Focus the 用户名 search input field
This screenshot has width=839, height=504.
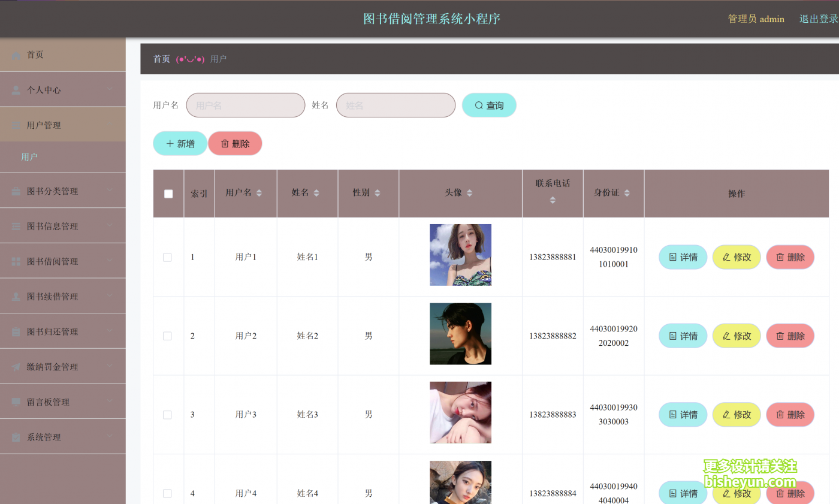point(246,105)
